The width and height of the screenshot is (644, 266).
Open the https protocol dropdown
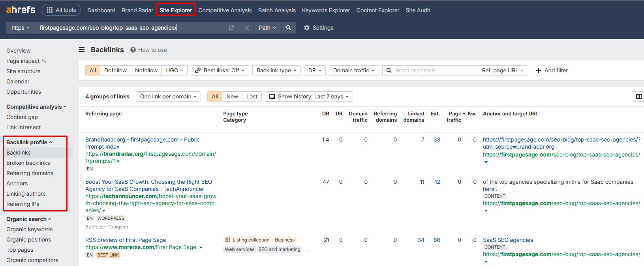tap(21, 28)
